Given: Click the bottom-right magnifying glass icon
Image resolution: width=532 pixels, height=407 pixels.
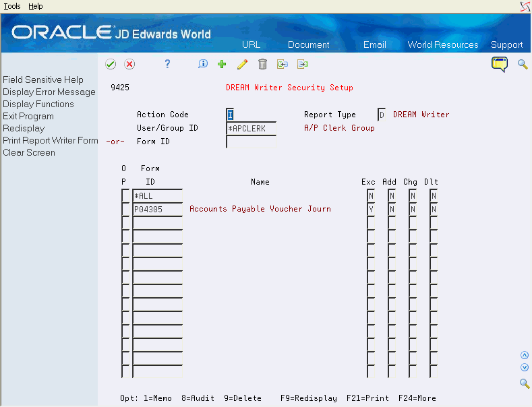Looking at the screenshot, I should tap(525, 383).
